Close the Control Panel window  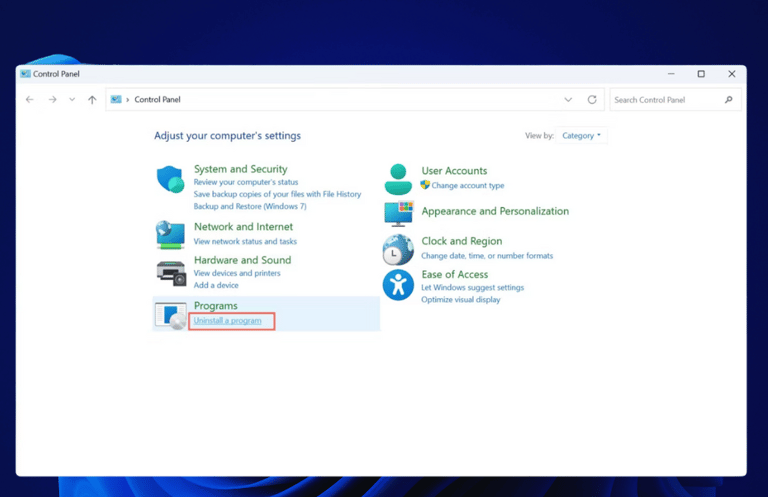[732, 73]
